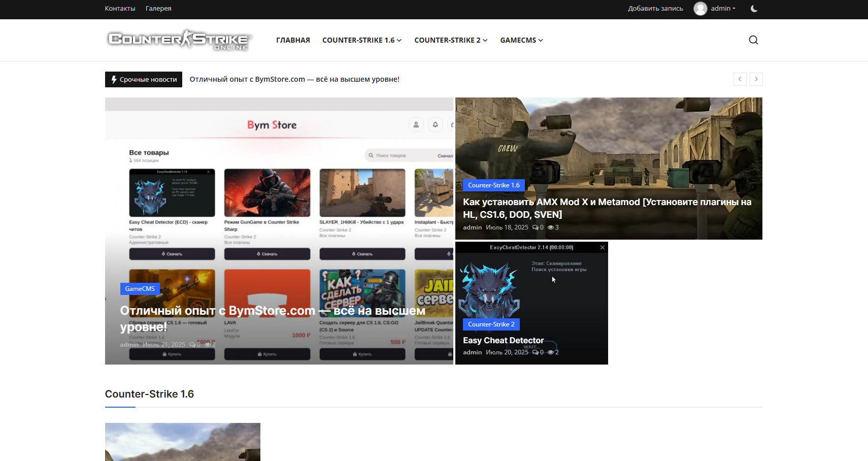This screenshot has height=461, width=868.
Task: Expand the GameCMS menu
Action: tap(521, 40)
